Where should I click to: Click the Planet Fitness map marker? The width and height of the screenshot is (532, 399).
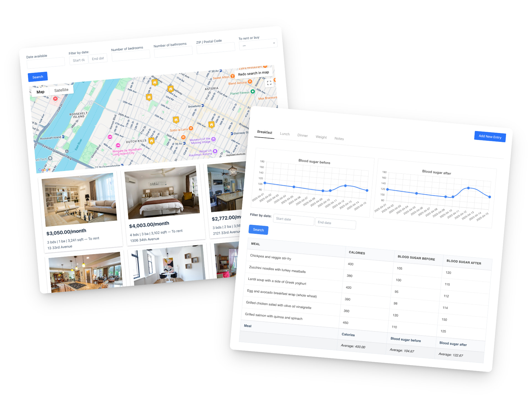[252, 91]
